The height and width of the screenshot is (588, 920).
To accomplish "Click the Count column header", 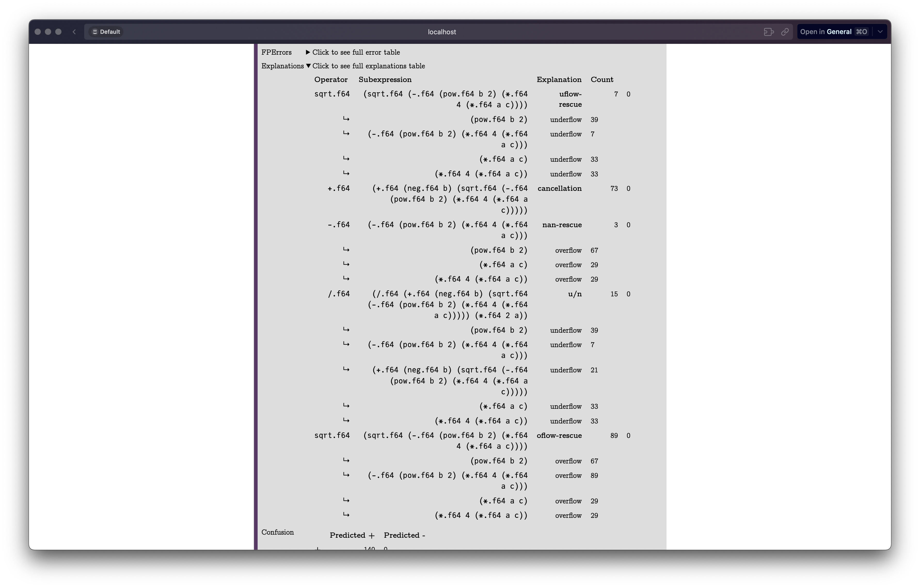I will click(602, 79).
